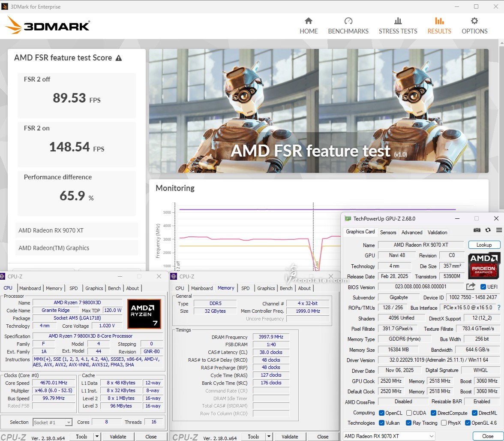Screen dimensions: 504x441
Task: Toggle the CUDA checkbox
Action: coord(409,413)
